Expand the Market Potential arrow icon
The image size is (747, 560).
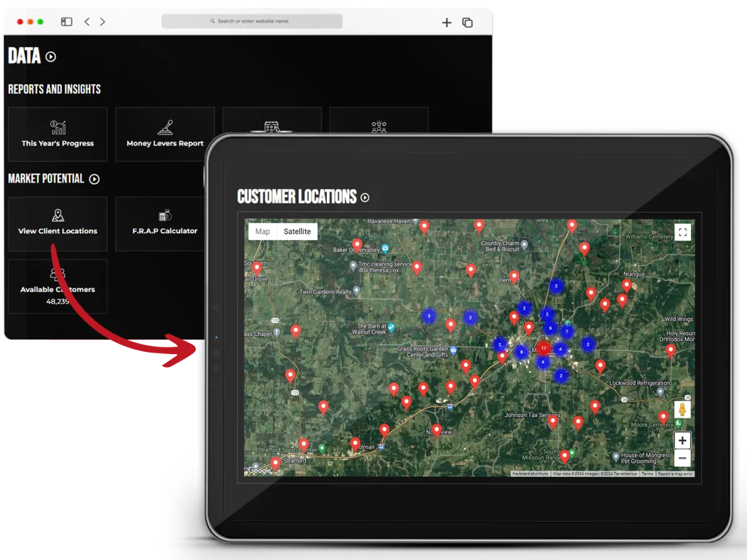pyautogui.click(x=94, y=179)
